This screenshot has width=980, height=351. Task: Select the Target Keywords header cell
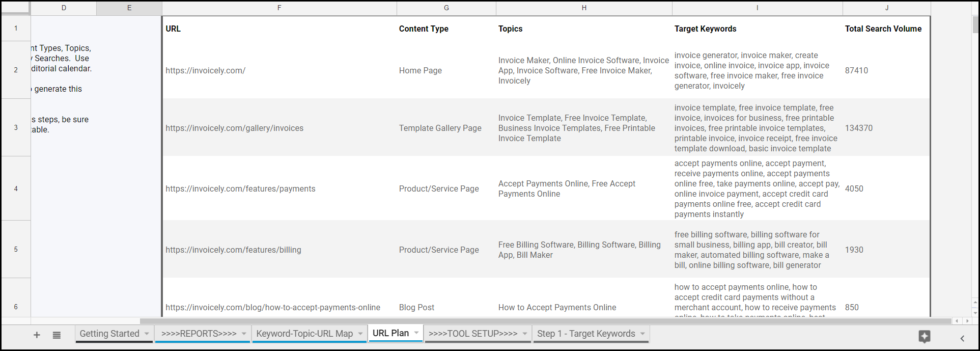point(758,29)
